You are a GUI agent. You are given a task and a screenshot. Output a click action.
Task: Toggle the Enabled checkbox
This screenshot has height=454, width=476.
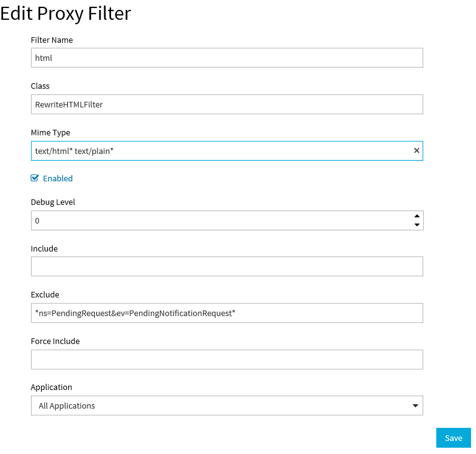click(x=35, y=178)
